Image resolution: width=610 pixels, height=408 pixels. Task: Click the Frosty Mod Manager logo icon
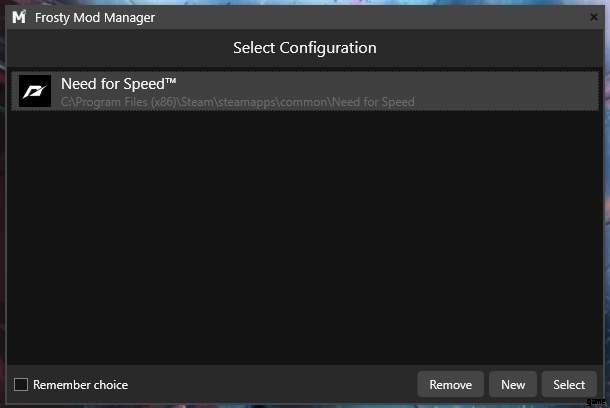click(18, 17)
